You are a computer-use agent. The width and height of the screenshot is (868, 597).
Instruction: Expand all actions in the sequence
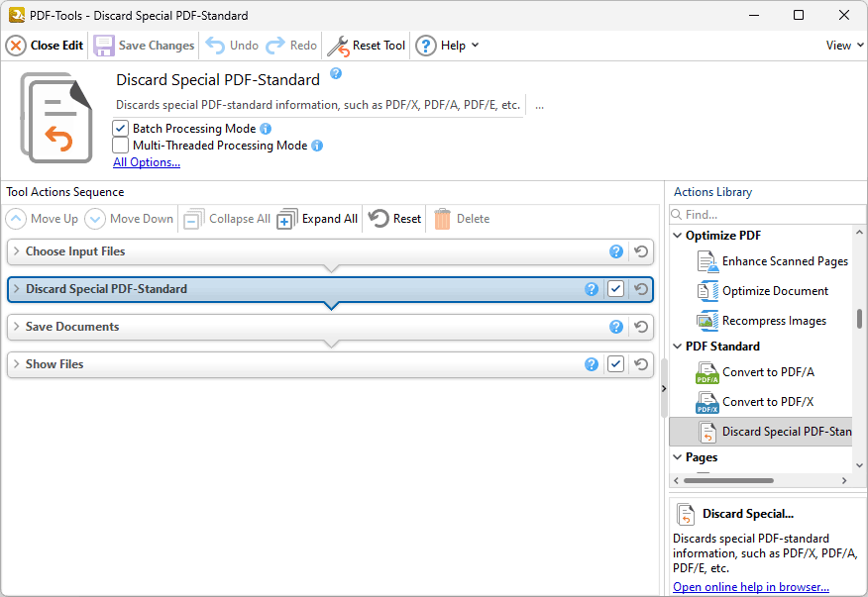[x=317, y=219]
